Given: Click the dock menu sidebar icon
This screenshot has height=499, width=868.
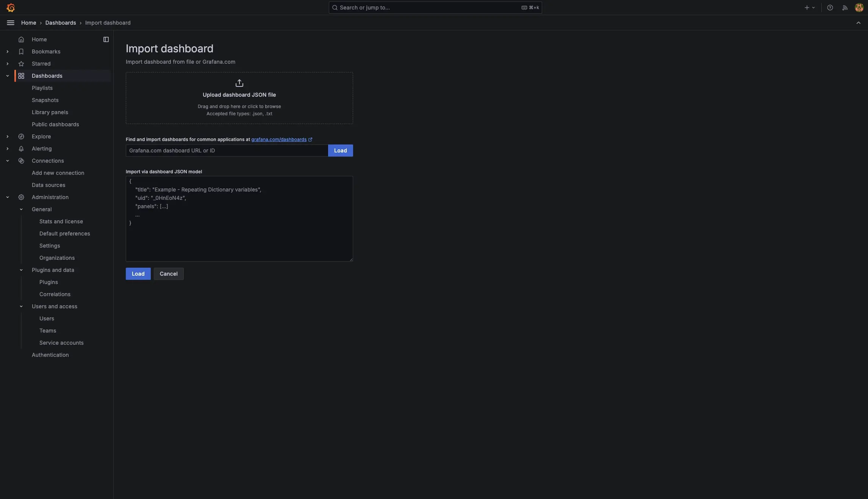Looking at the screenshot, I should (106, 39).
